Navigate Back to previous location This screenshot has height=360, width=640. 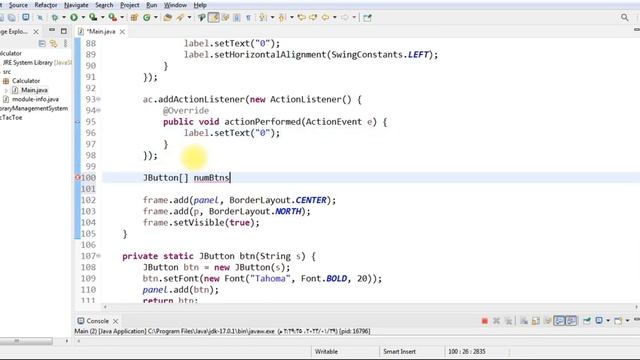[326, 18]
